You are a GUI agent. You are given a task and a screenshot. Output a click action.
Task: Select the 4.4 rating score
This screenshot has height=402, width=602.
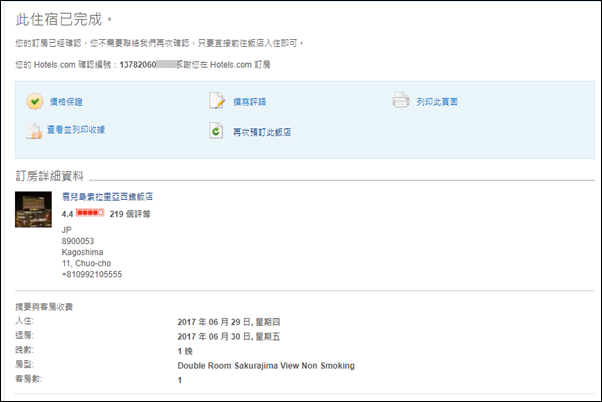coord(67,214)
